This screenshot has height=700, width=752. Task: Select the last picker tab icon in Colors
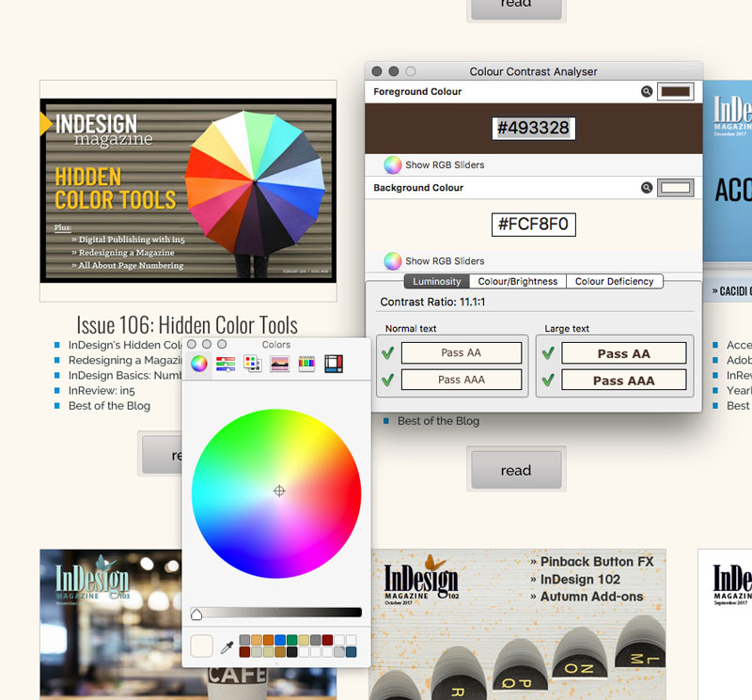click(334, 364)
